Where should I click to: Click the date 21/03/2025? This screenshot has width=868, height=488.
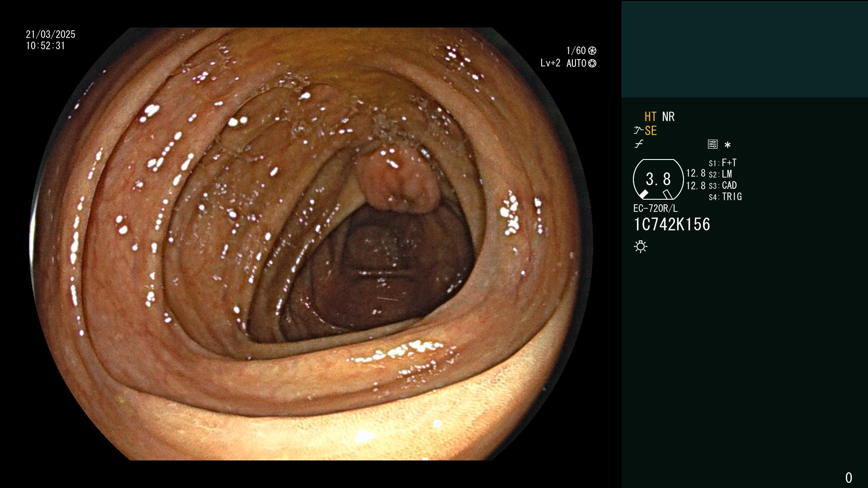(51, 34)
